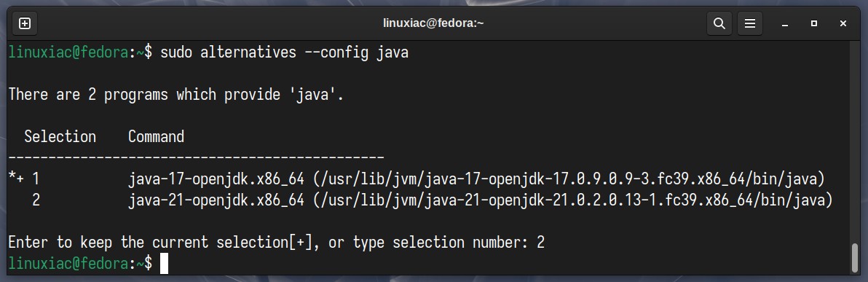Open the terminal search tool
The height and width of the screenshot is (282, 868).
tap(719, 23)
